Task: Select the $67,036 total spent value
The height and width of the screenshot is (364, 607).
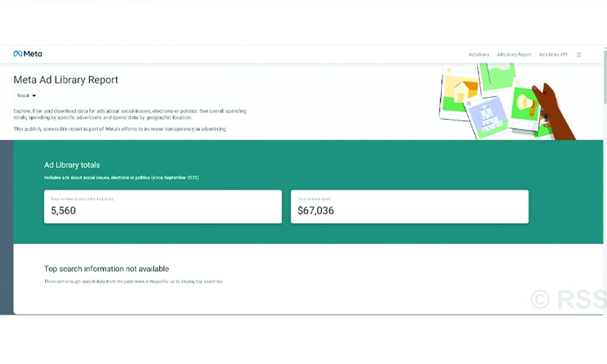Action: click(316, 210)
